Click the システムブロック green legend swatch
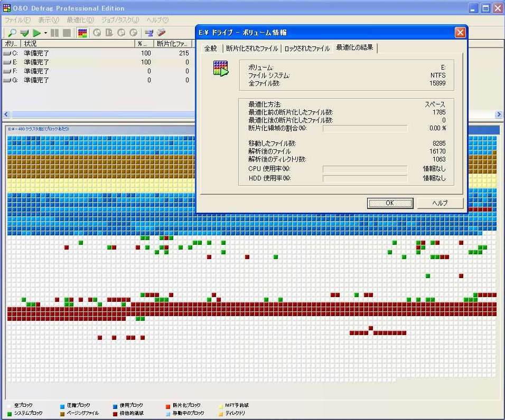The image size is (505, 420). 10,414
